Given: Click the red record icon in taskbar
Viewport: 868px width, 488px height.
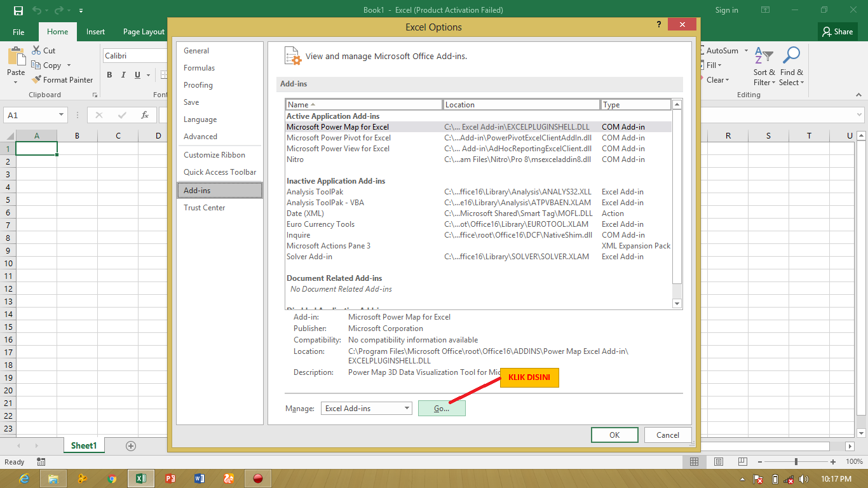Looking at the screenshot, I should point(258,478).
